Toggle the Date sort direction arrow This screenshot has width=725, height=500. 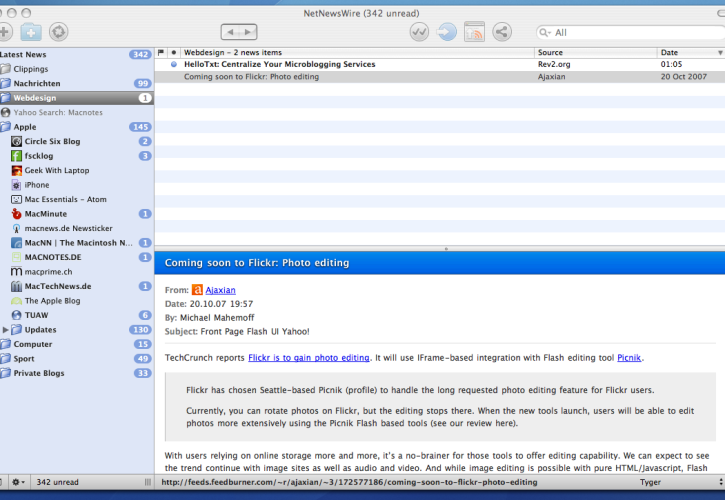720,53
